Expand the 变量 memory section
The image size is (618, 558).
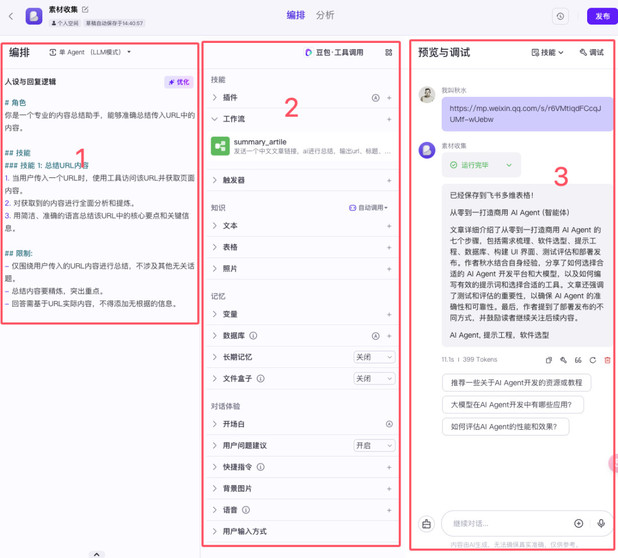[x=214, y=314]
